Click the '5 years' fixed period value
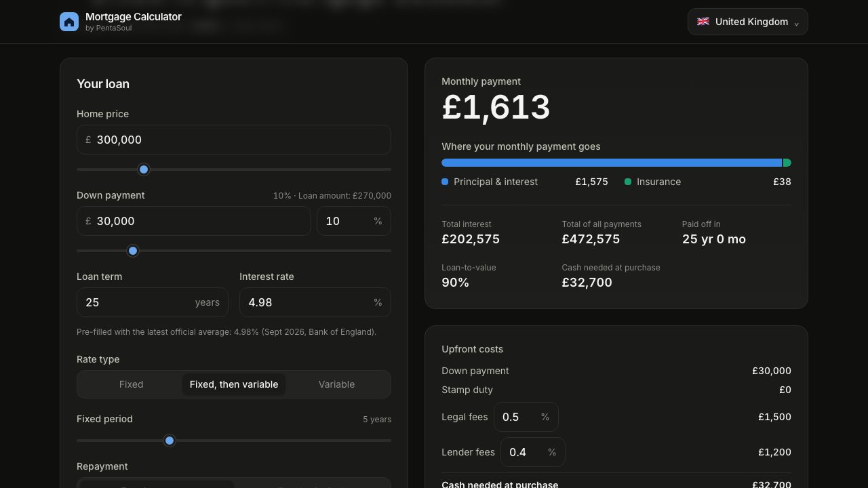This screenshot has width=868, height=488. click(x=377, y=419)
